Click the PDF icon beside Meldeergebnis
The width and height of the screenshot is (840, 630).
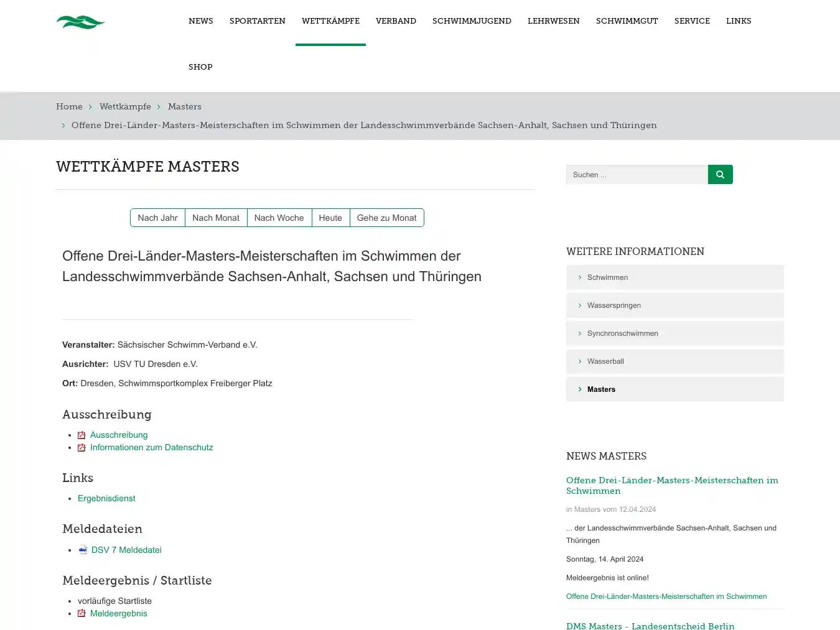coord(82,613)
